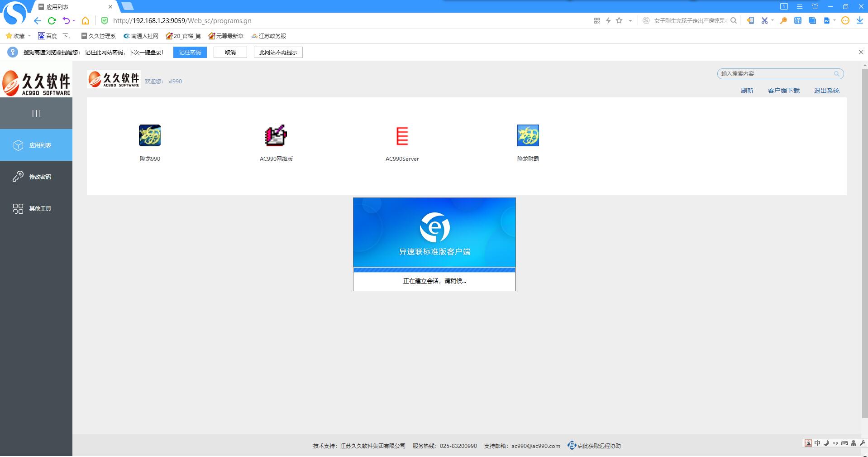The image size is (868, 457).
Task: Open the send-to-phone toolbar icon
Action: pyautogui.click(x=750, y=20)
